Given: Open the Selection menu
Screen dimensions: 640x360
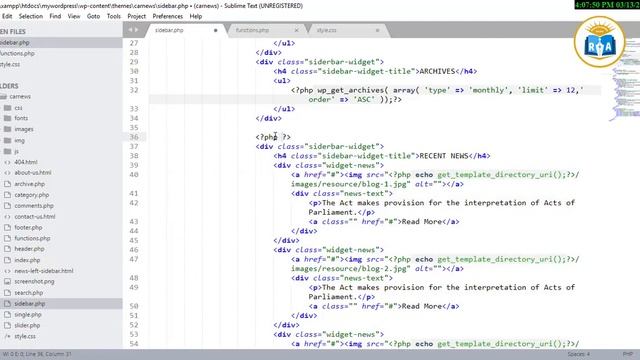Looking at the screenshot, I should [x=31, y=16].
